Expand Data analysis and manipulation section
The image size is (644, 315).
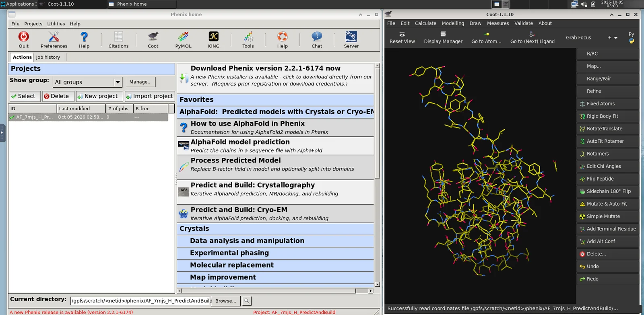point(275,241)
